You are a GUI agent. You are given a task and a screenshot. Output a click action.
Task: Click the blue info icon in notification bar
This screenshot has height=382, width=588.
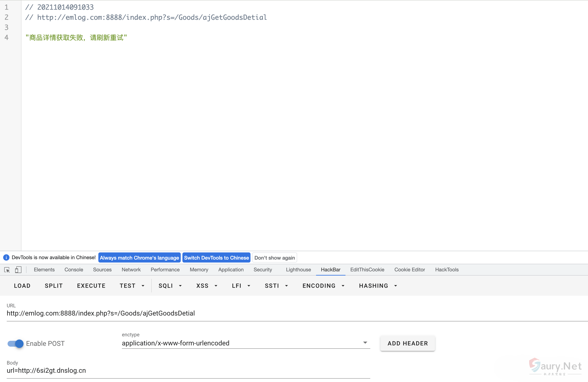click(6, 258)
